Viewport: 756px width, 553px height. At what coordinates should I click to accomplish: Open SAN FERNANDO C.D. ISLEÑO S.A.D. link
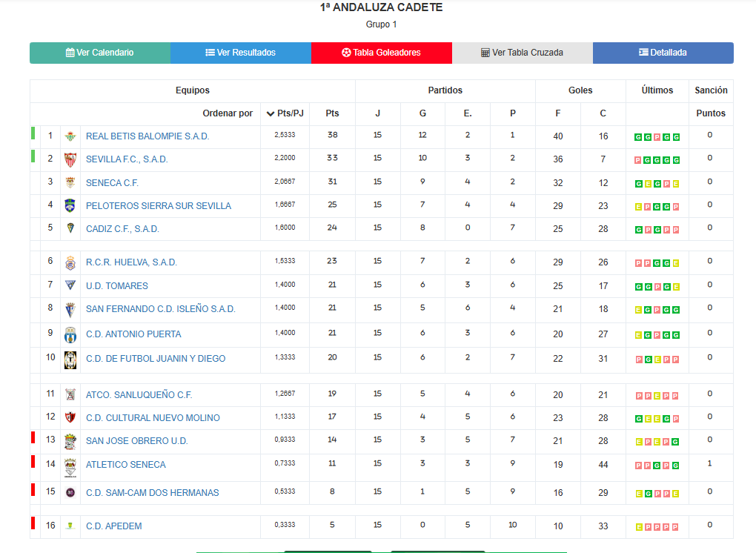pos(161,309)
